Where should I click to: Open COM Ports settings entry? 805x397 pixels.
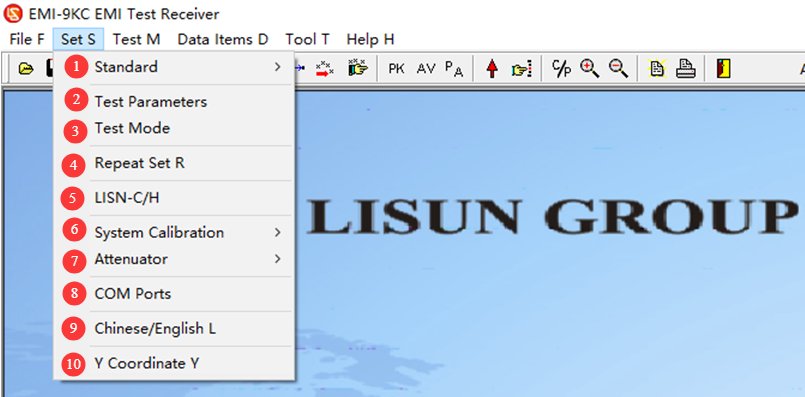coord(174,294)
